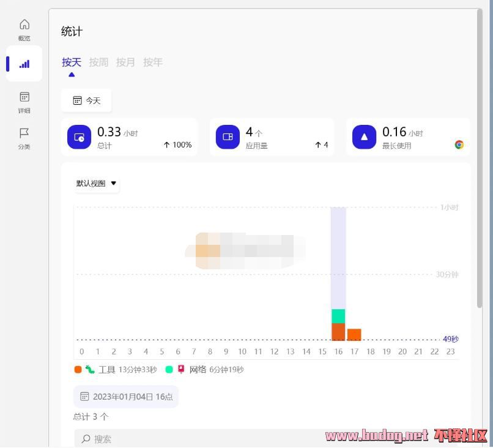
Task: Switch to the 按年 tab
Action: 152,62
